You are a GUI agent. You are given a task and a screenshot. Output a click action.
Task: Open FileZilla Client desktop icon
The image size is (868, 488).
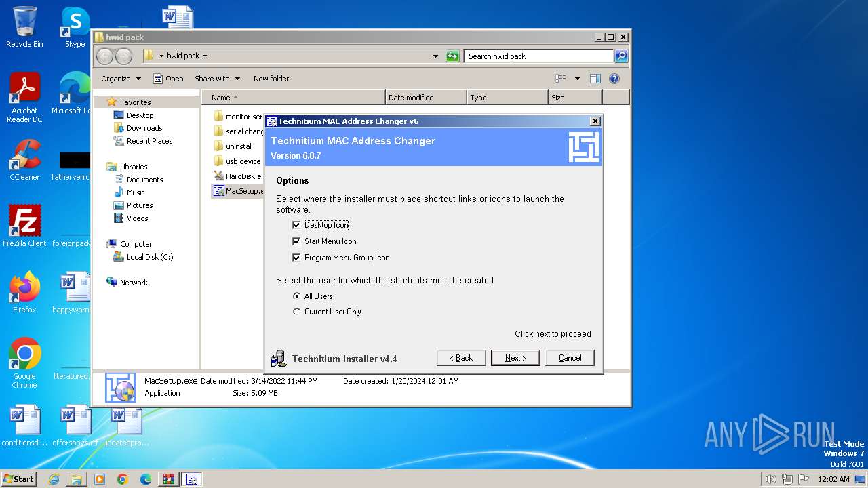[x=24, y=226]
